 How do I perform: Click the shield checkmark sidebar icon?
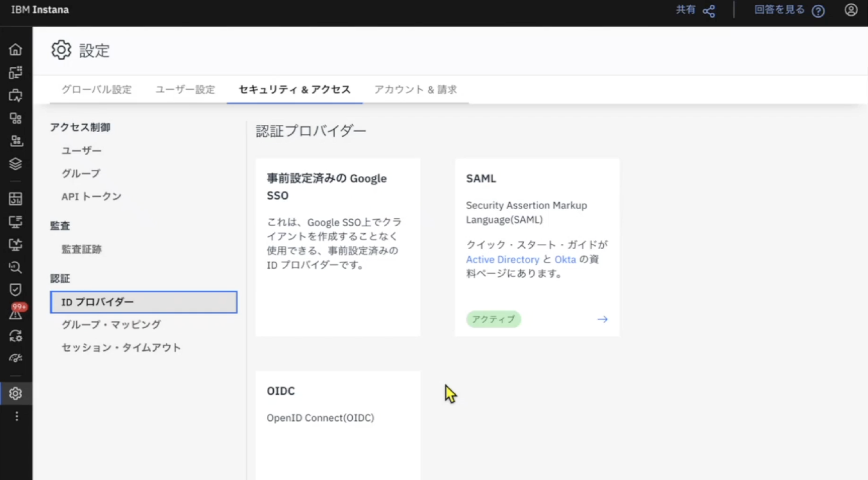point(16,290)
